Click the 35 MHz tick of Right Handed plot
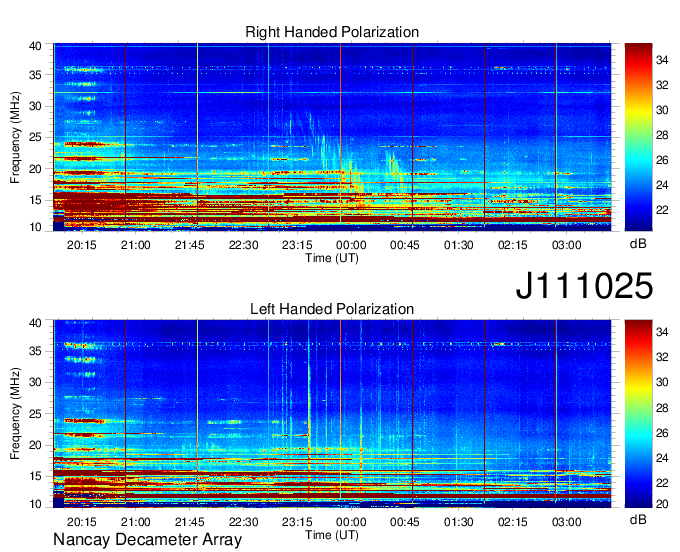 tap(35, 75)
